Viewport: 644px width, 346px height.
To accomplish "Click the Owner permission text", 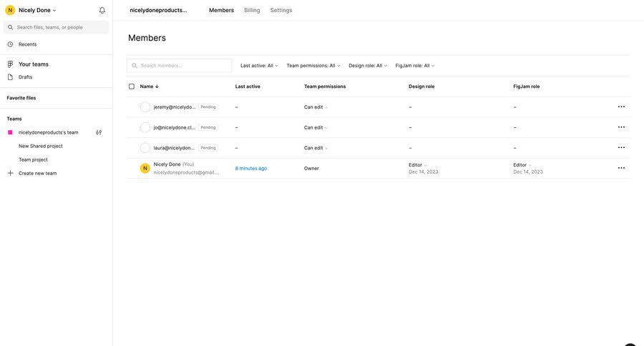I will pos(311,168).
